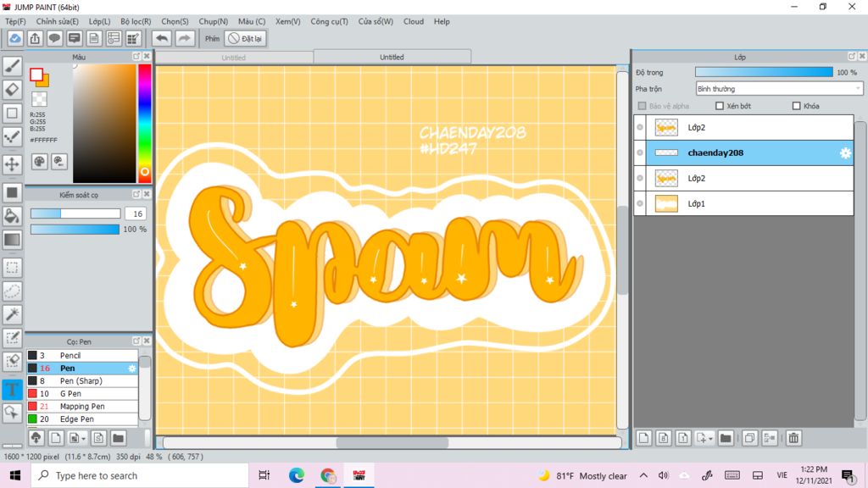
Task: Open the Windows Start menu
Action: coord(15,475)
